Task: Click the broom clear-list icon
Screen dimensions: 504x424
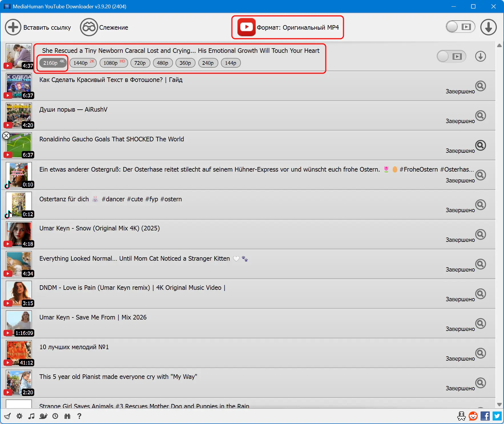Action: pyautogui.click(x=7, y=416)
